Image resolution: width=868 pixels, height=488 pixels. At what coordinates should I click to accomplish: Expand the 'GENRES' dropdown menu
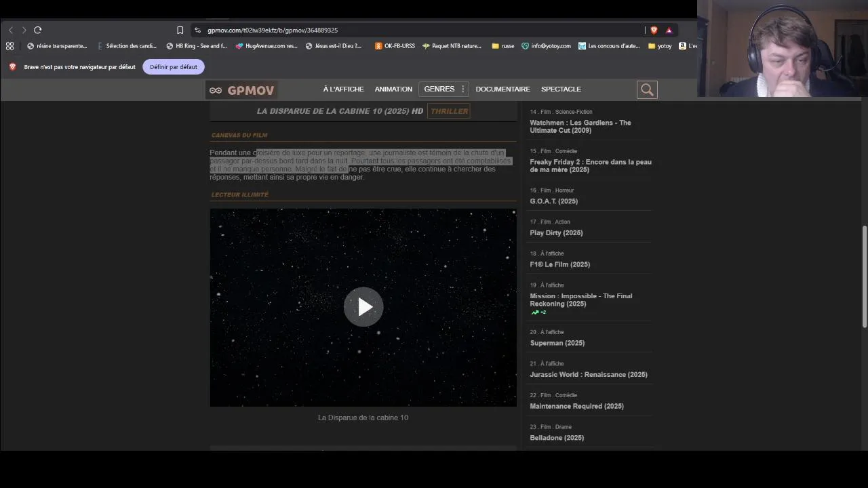(444, 89)
